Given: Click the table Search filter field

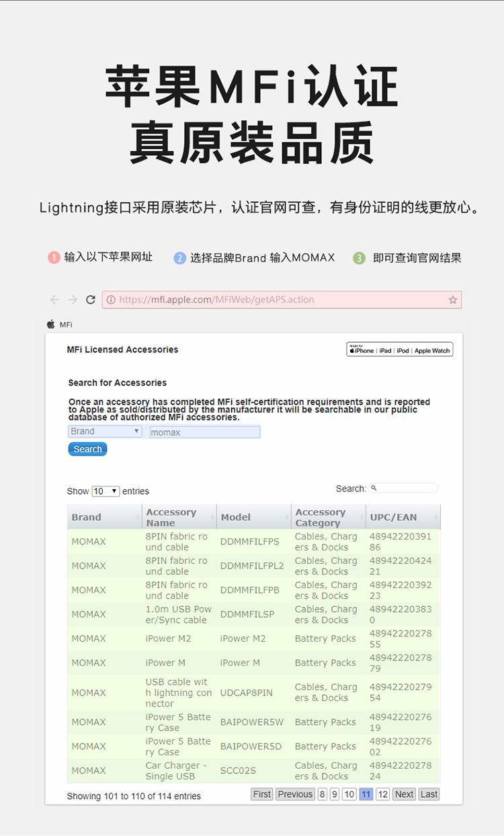Looking at the screenshot, I should pos(403,489).
